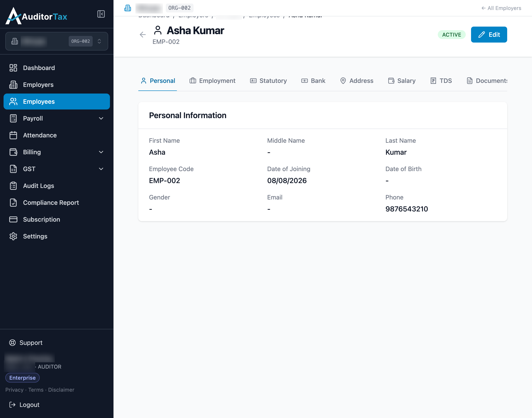Click the top bar employer building icon
This screenshot has height=418, width=532.
pos(127,8)
